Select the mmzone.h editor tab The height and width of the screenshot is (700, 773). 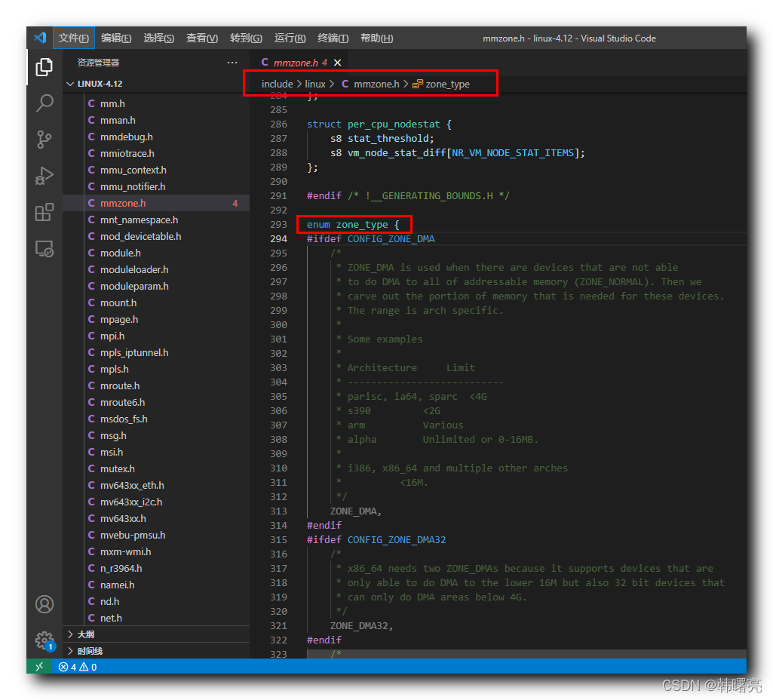(299, 63)
